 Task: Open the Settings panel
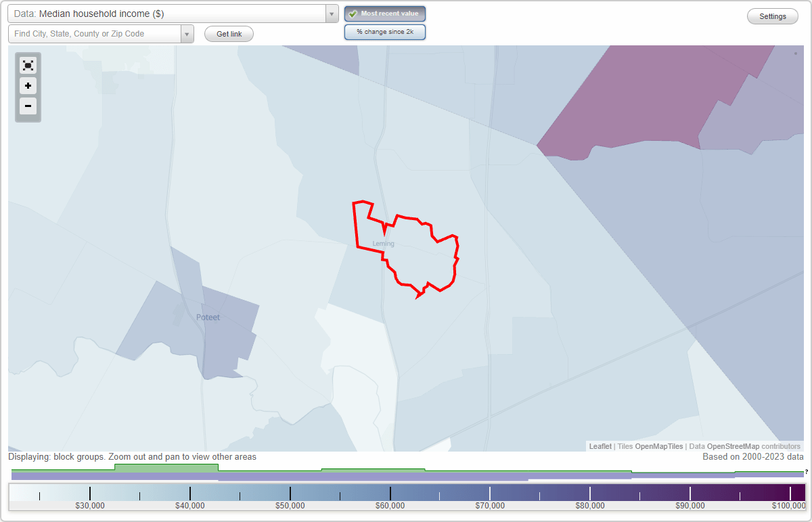(772, 16)
